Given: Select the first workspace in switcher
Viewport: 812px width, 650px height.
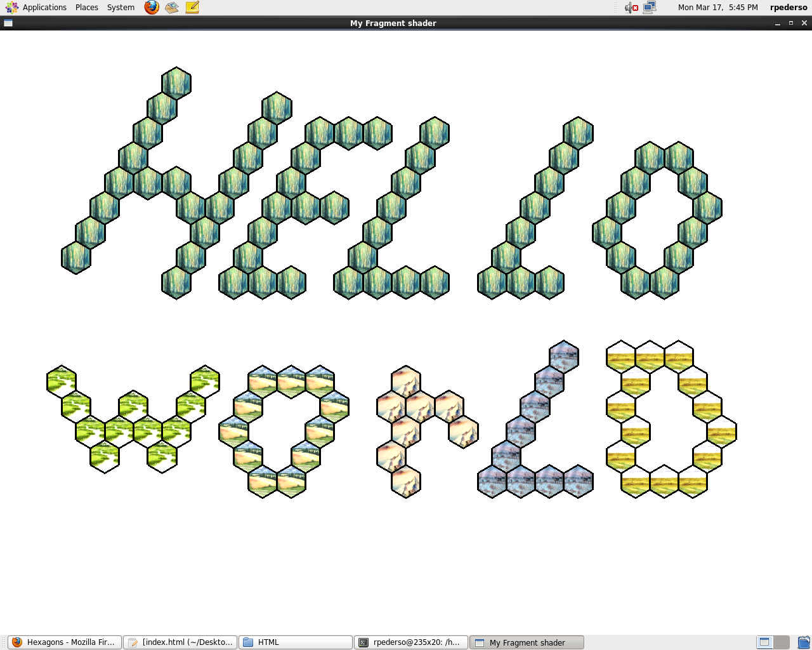Looking at the screenshot, I should (765, 642).
